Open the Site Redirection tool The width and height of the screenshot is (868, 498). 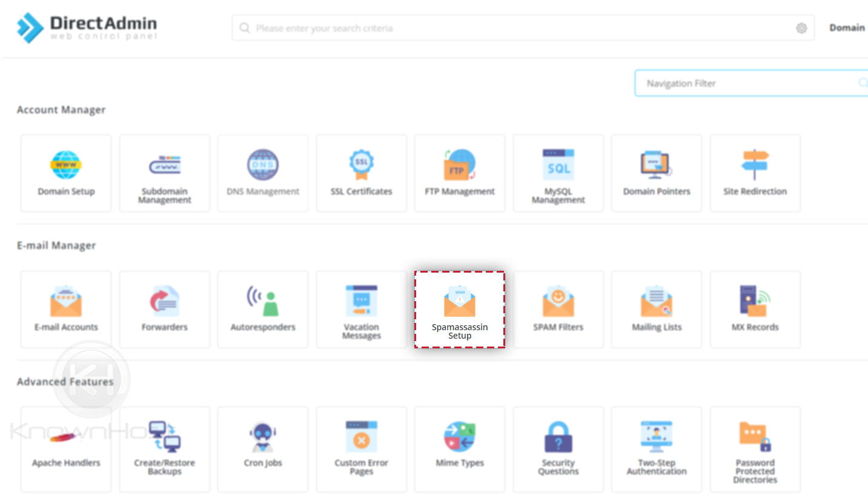755,173
